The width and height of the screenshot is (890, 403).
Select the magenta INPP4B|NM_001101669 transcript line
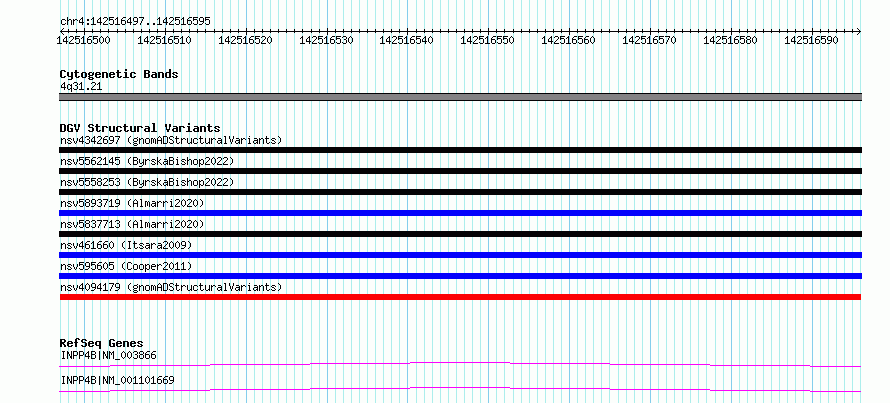[x=461, y=389]
